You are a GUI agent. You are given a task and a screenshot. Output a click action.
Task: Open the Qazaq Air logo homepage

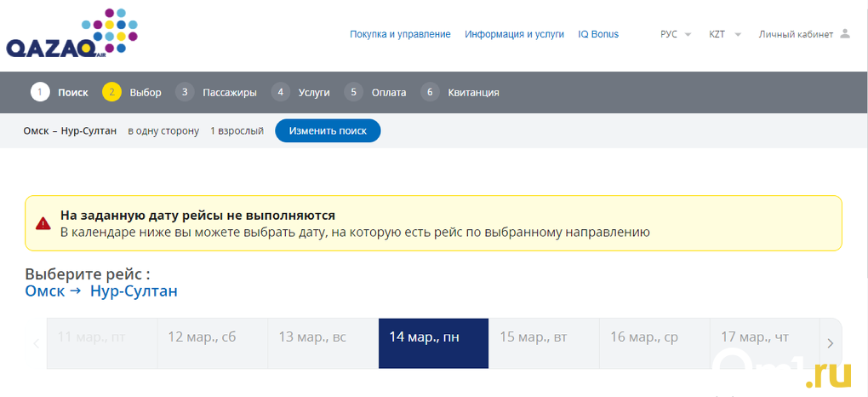point(72,32)
